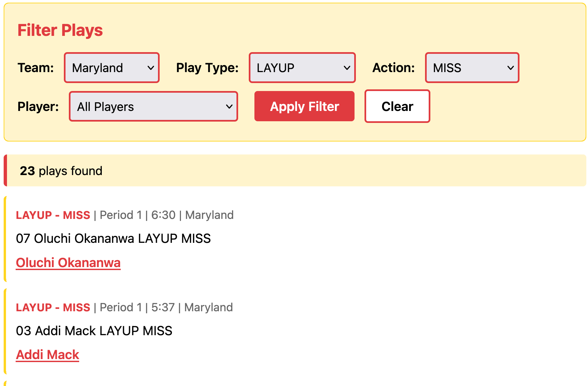Click the Maryland team text in the 6:30 play

click(210, 215)
